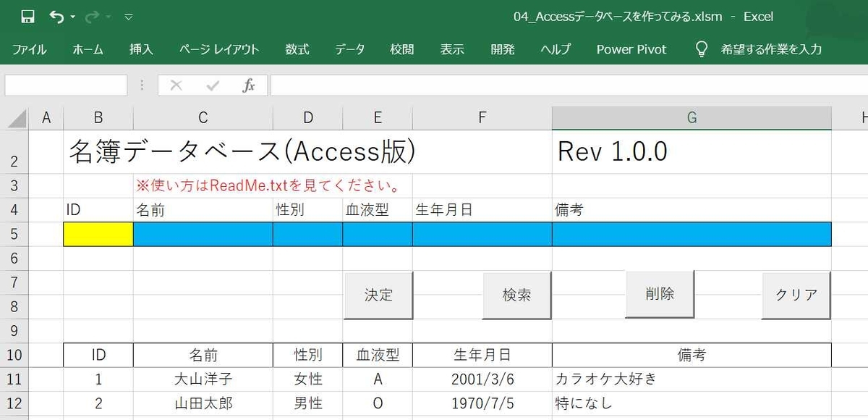Switch to the 開発 ribbon tab

[x=502, y=49]
